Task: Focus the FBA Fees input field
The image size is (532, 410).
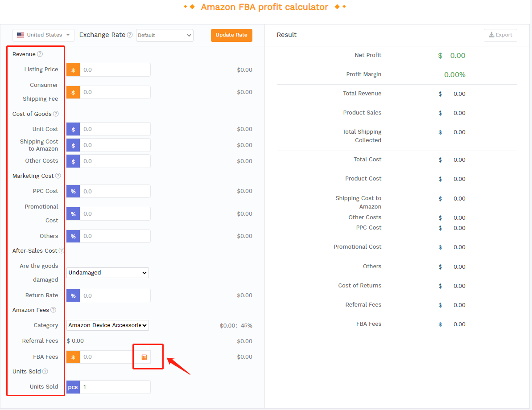Action: tap(108, 357)
